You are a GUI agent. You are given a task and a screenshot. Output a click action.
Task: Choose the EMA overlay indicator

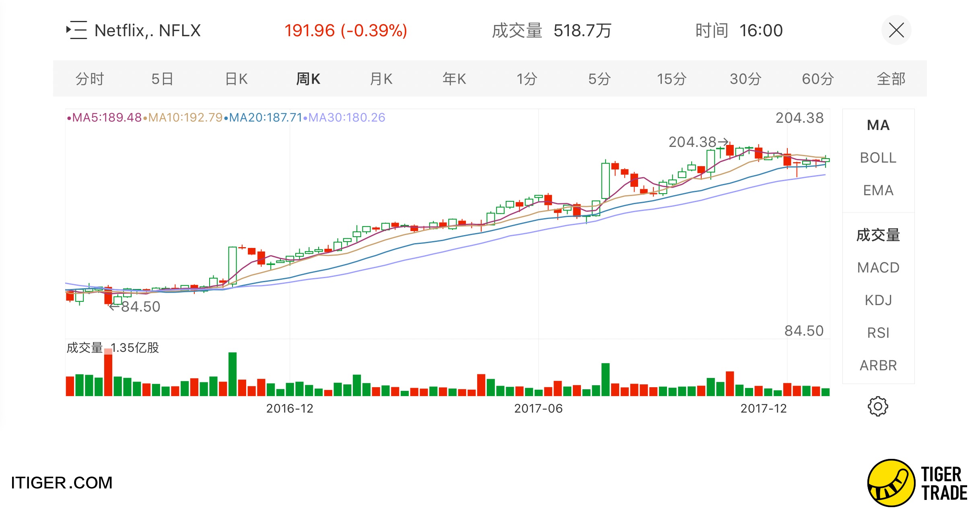click(x=878, y=190)
